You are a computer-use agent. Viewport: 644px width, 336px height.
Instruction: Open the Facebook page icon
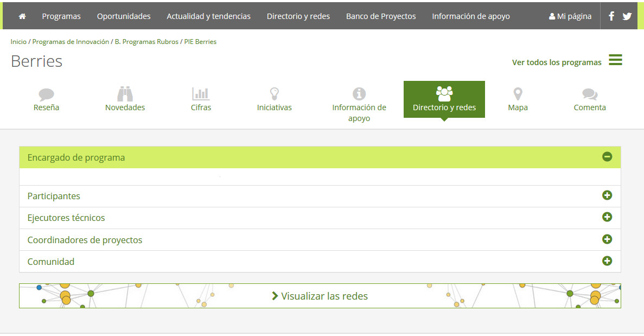[x=611, y=16]
